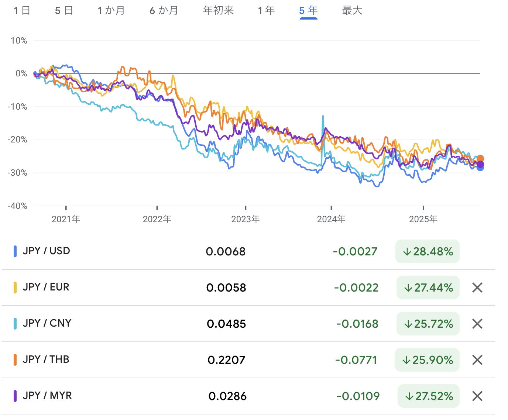Switch to the 1か月 range tab
Viewport: 508px width, 420px height.
pyautogui.click(x=111, y=11)
